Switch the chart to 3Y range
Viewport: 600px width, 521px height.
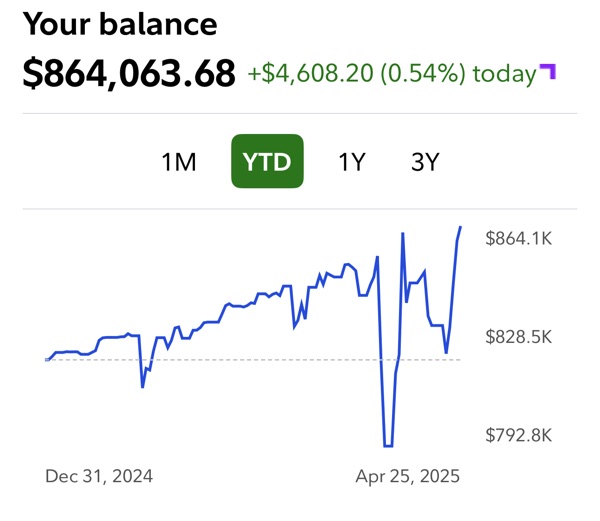[x=425, y=162]
